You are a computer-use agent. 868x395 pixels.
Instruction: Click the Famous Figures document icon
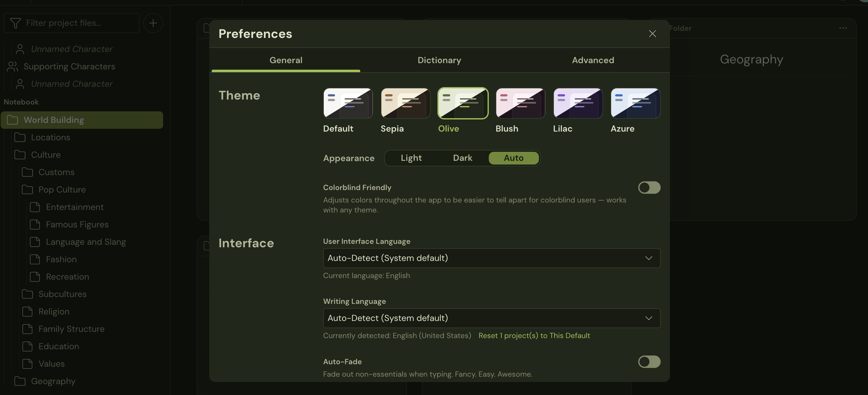tap(35, 224)
